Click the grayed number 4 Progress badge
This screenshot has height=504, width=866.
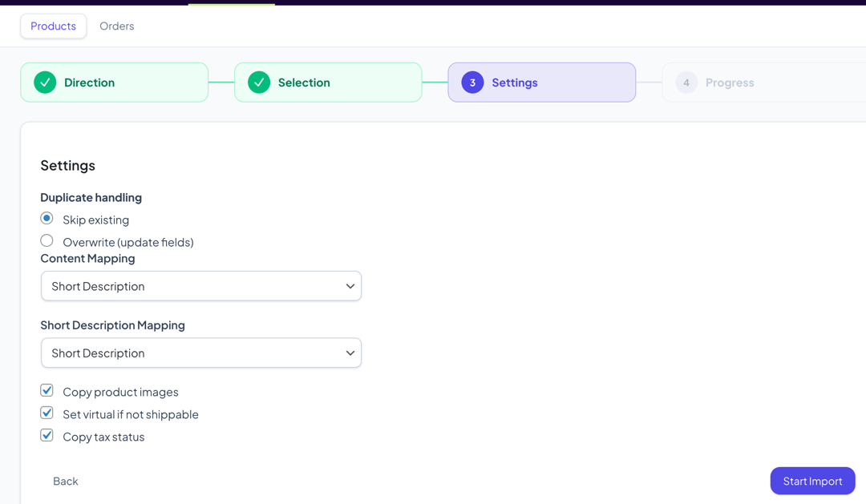686,82
